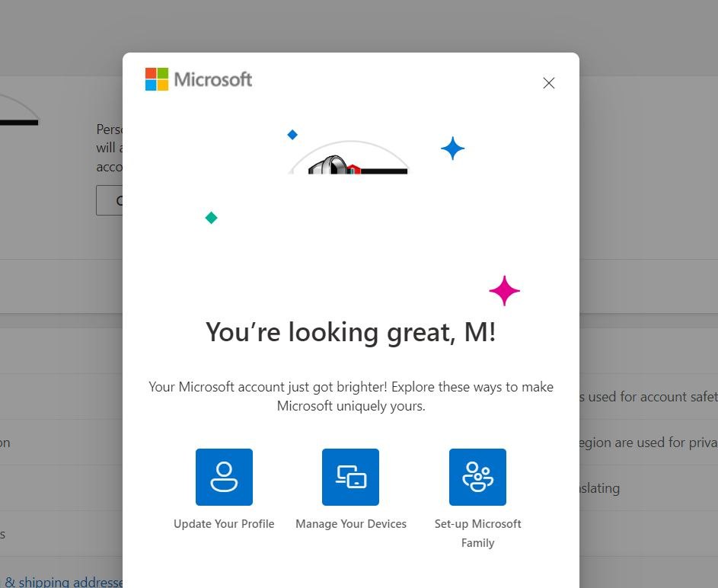The height and width of the screenshot is (588, 718).
Task: Click the "egion are used for priva" background text
Action: pyautogui.click(x=649, y=443)
